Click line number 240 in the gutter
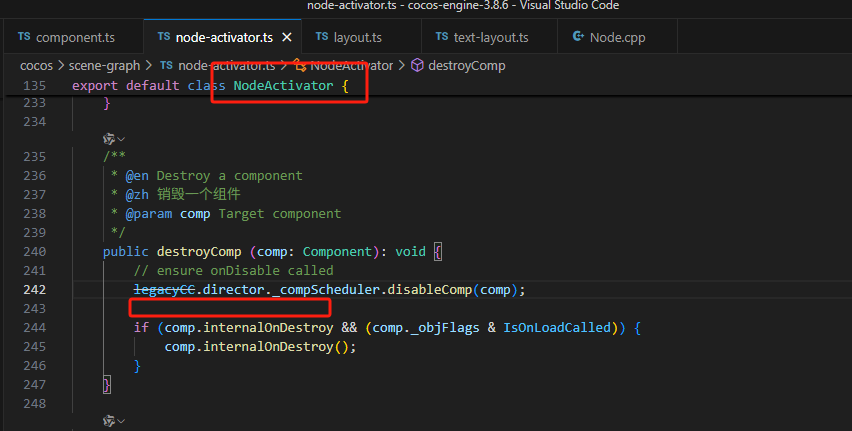Screen dimensions: 852x431 pyautogui.click(x=35, y=252)
